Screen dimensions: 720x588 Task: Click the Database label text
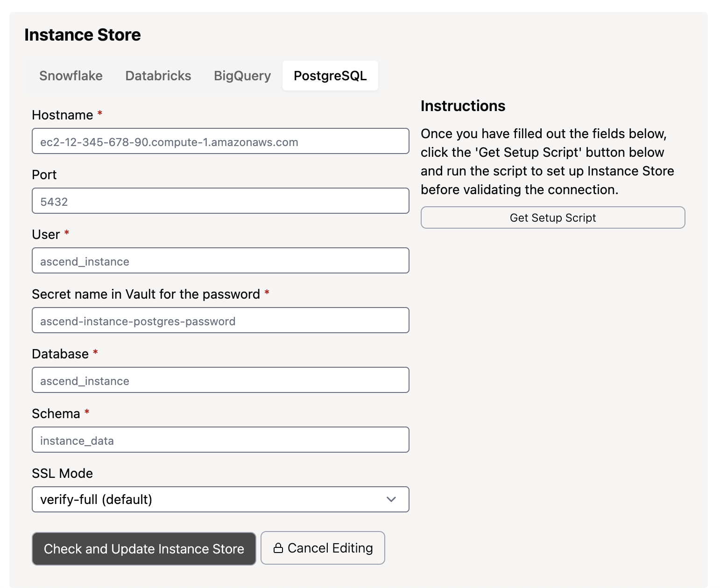point(60,354)
